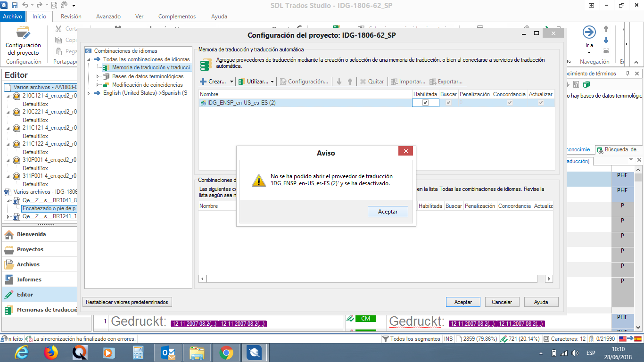The width and height of the screenshot is (644, 362).
Task: Expand English (United States)->Spanish node
Action: pos(89,93)
